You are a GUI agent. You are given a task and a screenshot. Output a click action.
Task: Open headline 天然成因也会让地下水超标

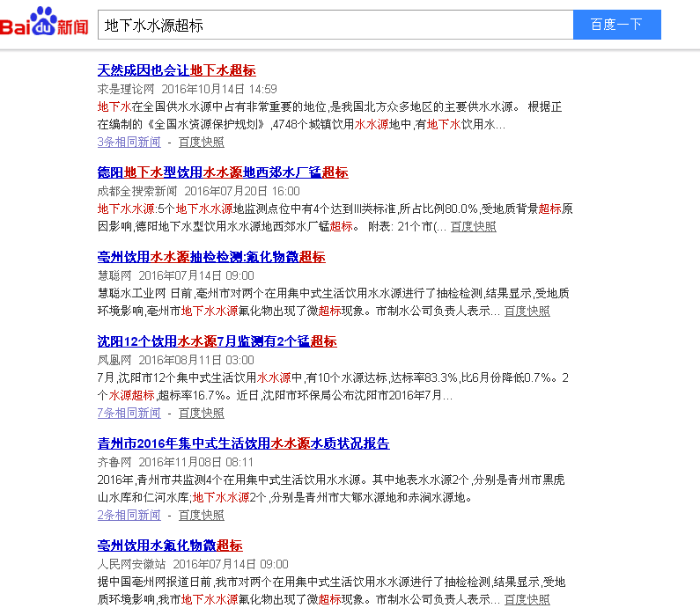tap(176, 70)
